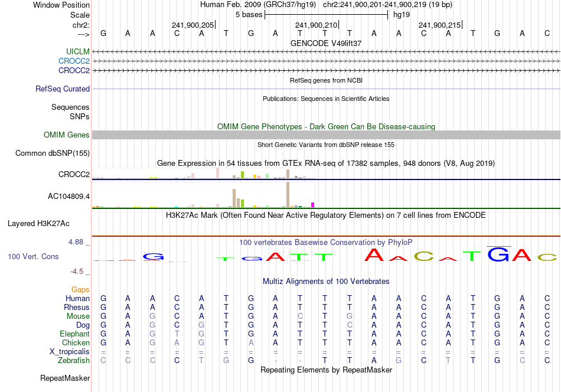Click the orange Gaps label

(80, 289)
